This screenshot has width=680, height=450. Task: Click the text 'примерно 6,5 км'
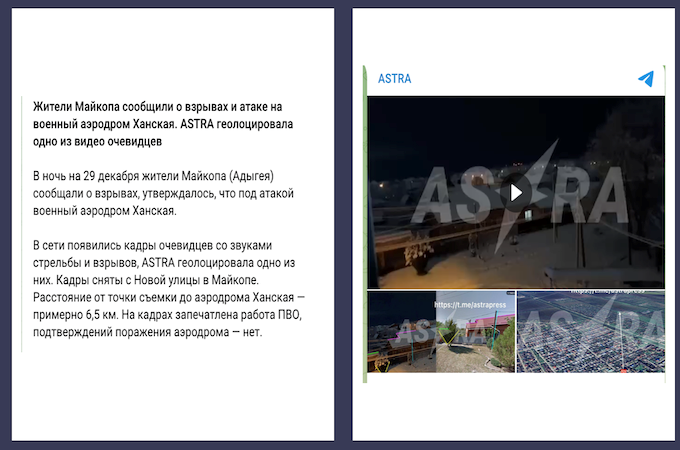[x=75, y=317]
